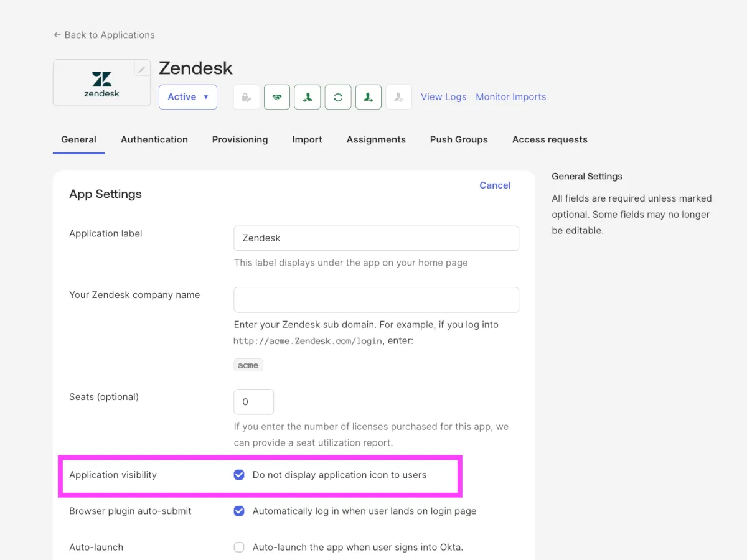
Task: Uncheck Automatically log in checkbox
Action: click(x=239, y=511)
